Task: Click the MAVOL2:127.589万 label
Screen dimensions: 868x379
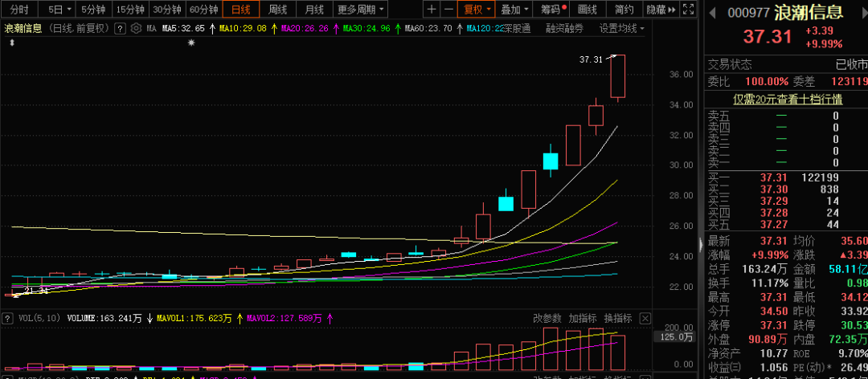Action: click(x=284, y=318)
